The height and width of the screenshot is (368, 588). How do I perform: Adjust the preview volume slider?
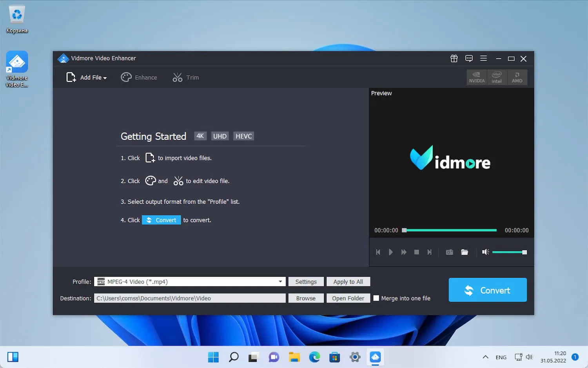point(510,252)
